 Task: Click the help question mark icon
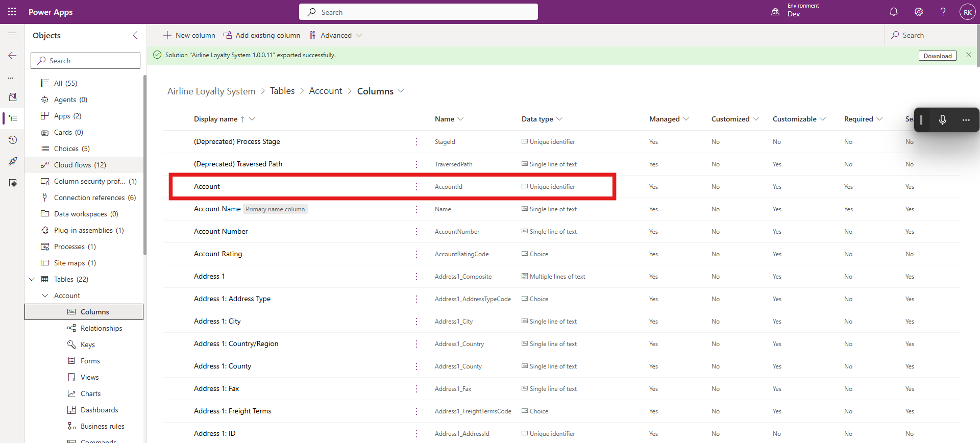[x=943, y=12]
